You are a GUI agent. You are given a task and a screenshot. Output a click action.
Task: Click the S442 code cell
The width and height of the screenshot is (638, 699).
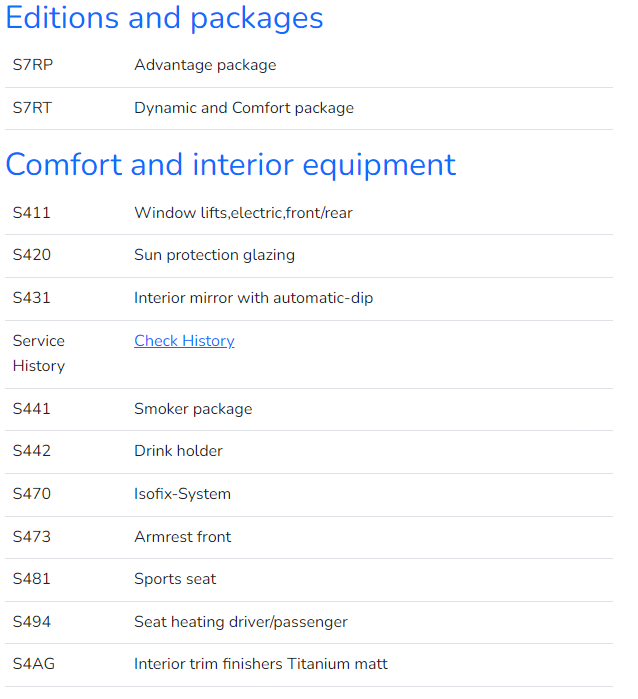click(x=32, y=451)
